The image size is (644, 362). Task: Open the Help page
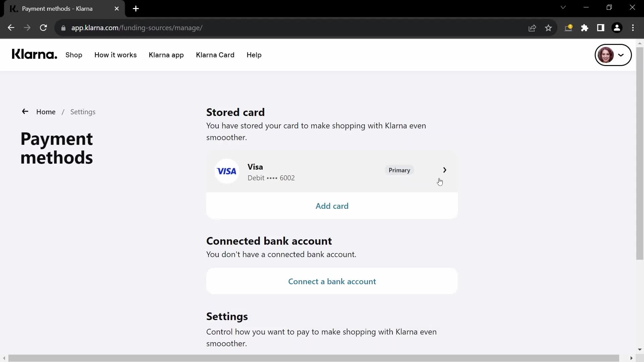coord(254,55)
